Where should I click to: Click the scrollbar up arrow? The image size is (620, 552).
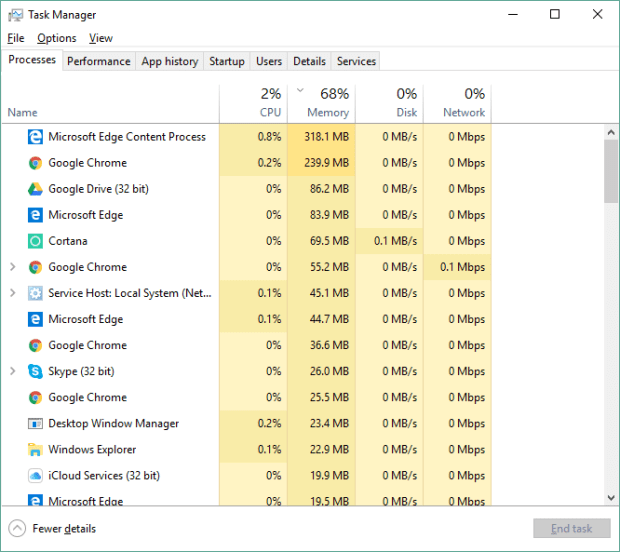coord(611,132)
